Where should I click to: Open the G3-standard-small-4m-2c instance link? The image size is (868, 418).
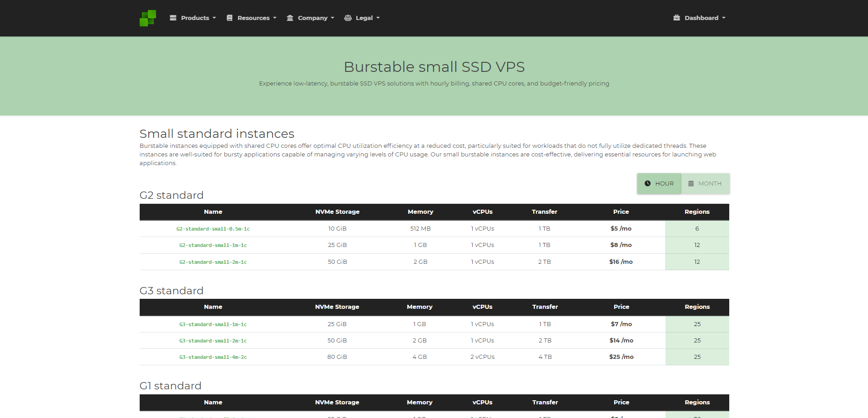click(213, 357)
